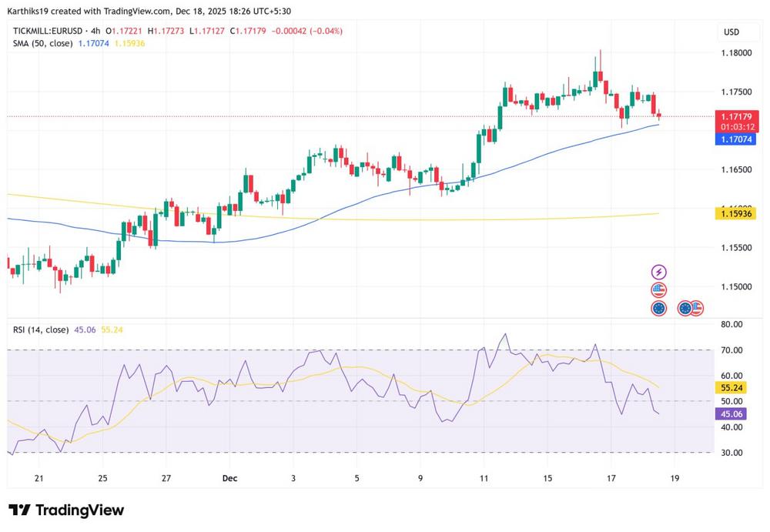770x532 pixels.
Task: Click the 1.18000 price axis label
Action: point(736,53)
